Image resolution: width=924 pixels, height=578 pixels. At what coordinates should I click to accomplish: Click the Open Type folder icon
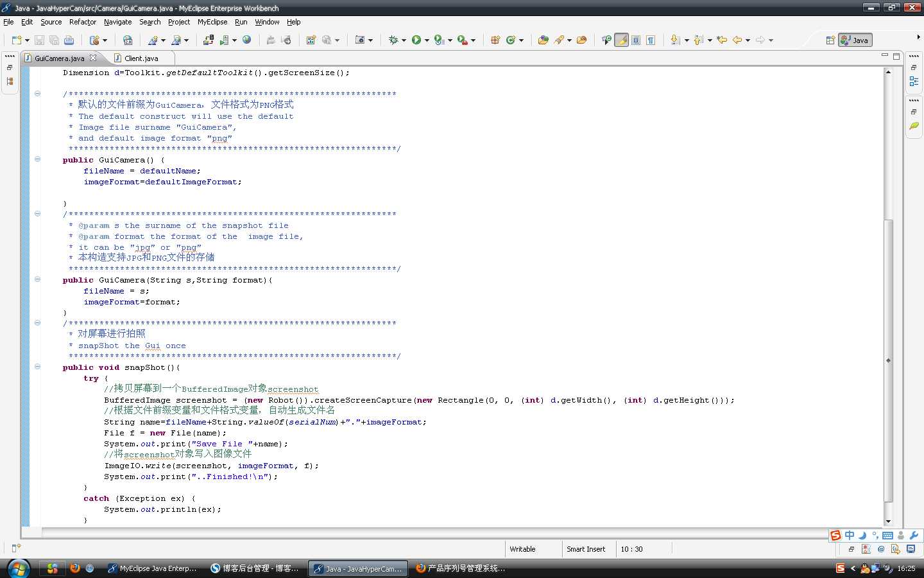(x=543, y=40)
